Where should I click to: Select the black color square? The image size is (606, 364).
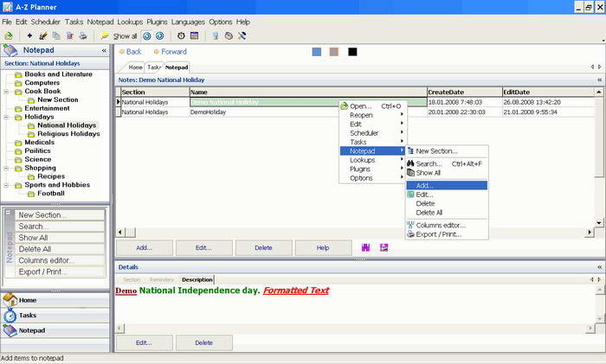[x=352, y=52]
